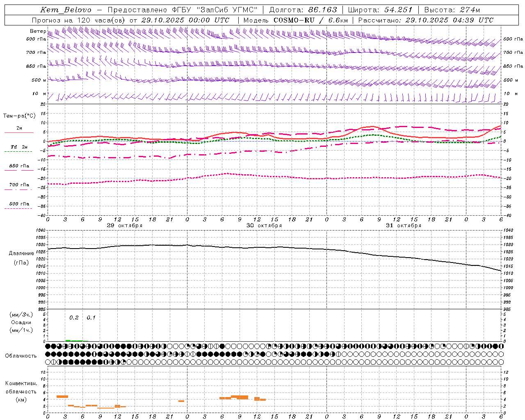Screen dimensions: 525x420
Task: Click the '850 гПа' temperature legend entry
Action: [19, 166]
